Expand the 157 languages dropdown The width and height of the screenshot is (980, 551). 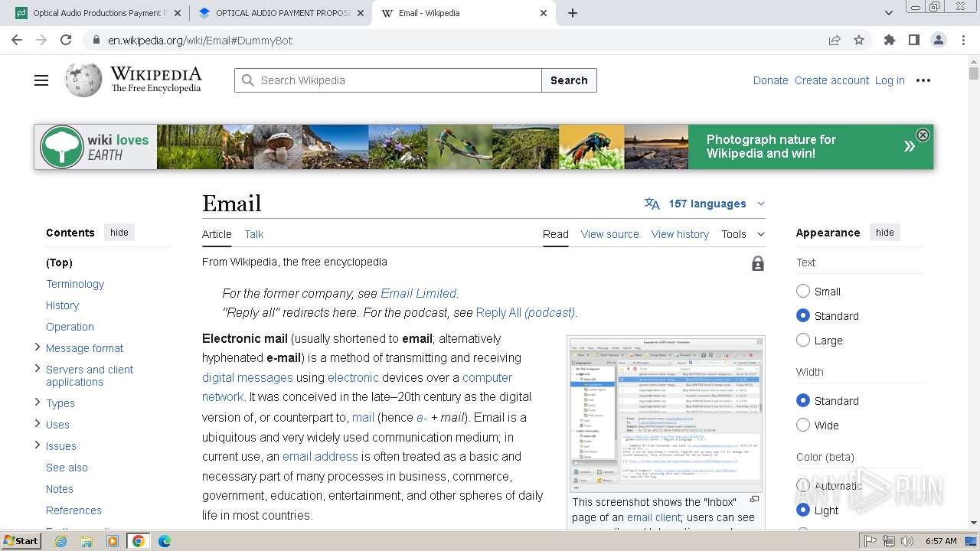click(706, 204)
